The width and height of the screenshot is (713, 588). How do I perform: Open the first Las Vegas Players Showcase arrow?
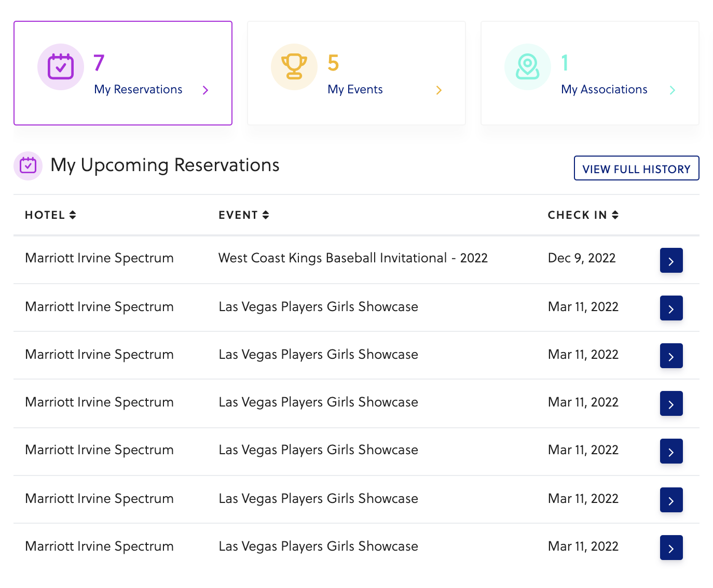[x=671, y=308]
